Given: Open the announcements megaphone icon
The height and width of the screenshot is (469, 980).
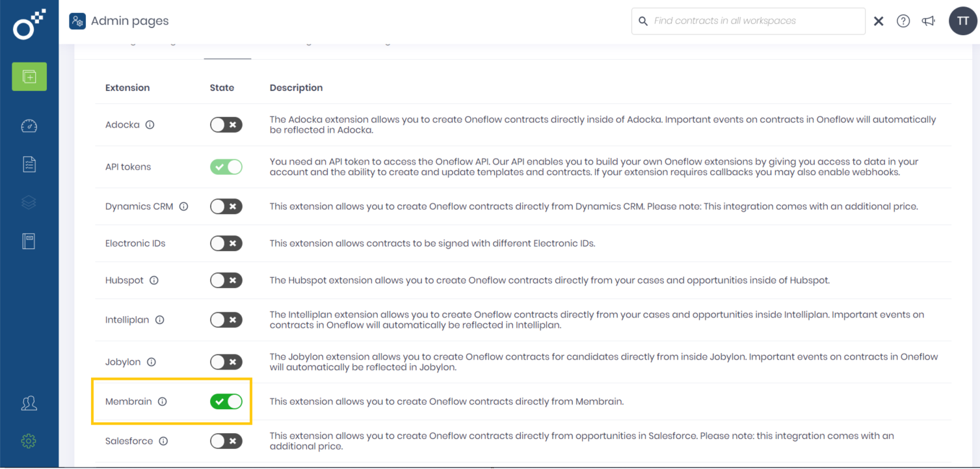Looking at the screenshot, I should point(928,20).
